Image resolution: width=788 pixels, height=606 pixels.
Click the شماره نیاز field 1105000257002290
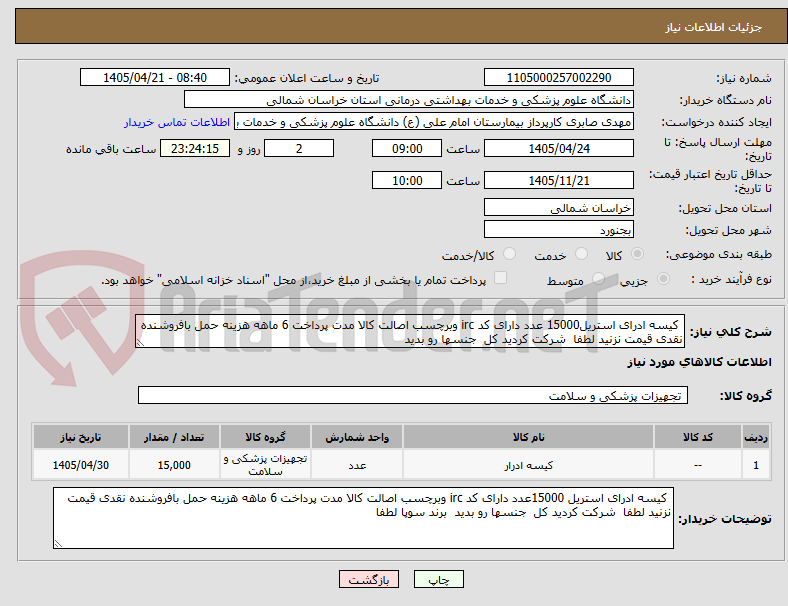(x=558, y=77)
